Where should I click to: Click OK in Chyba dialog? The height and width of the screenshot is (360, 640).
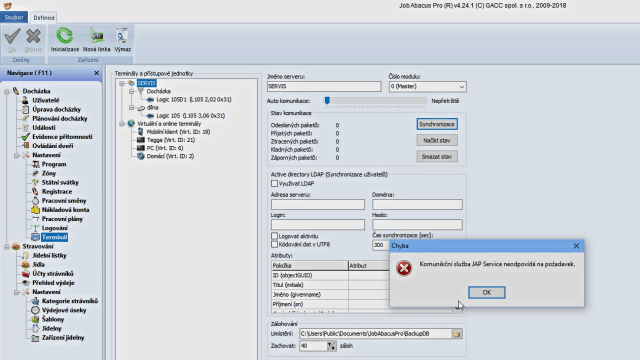point(487,292)
